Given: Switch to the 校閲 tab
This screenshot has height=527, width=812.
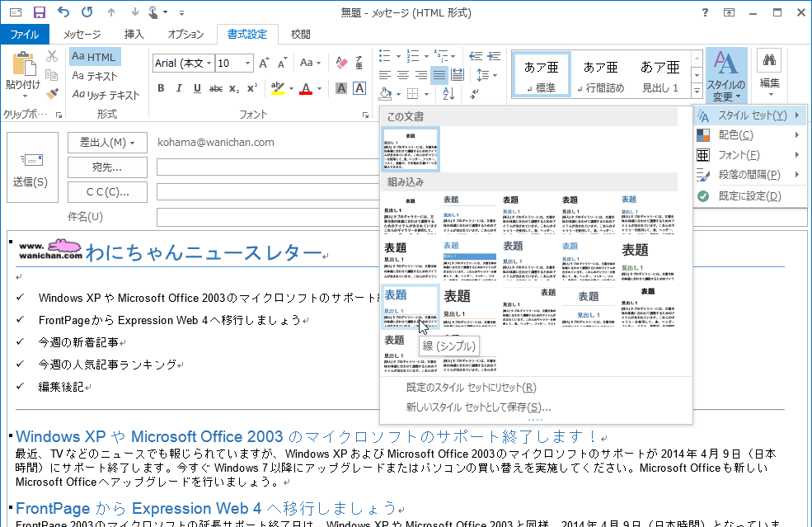Looking at the screenshot, I should (300, 34).
